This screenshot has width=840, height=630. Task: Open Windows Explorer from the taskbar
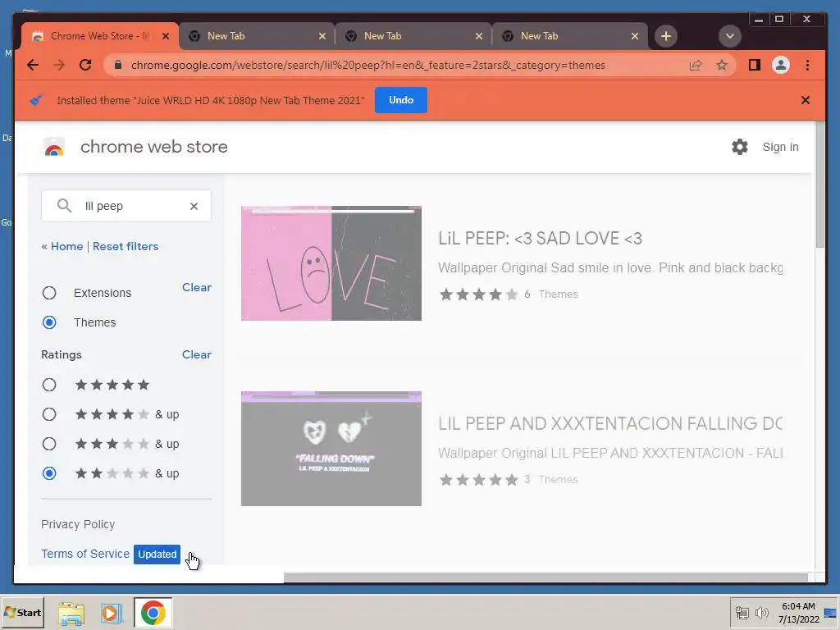click(x=71, y=613)
